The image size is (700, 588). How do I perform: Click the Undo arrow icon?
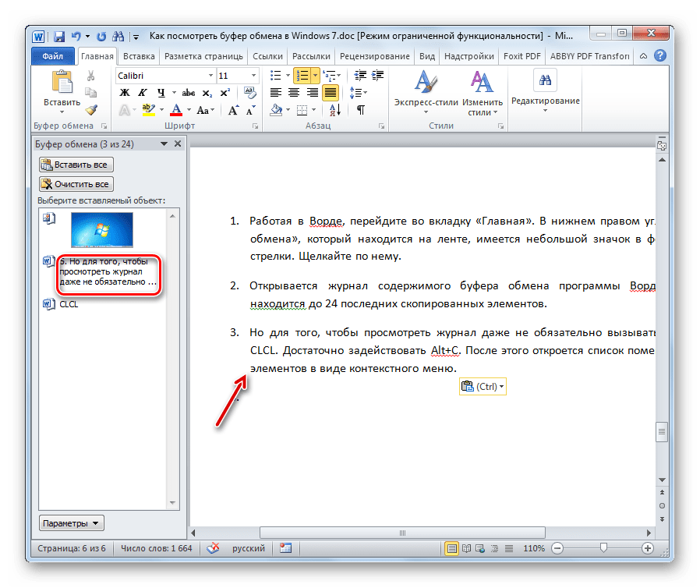pos(76,37)
